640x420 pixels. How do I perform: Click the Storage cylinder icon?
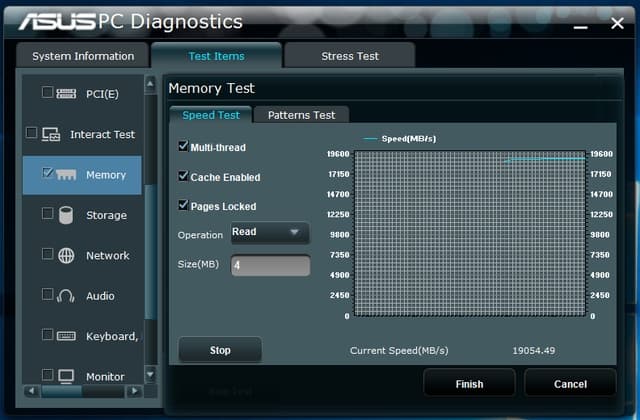click(66, 215)
